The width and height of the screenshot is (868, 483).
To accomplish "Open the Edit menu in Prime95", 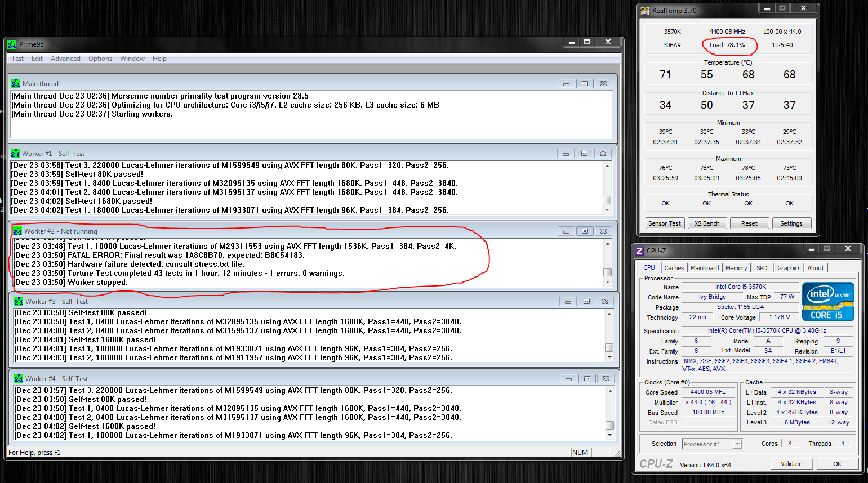I will point(37,59).
